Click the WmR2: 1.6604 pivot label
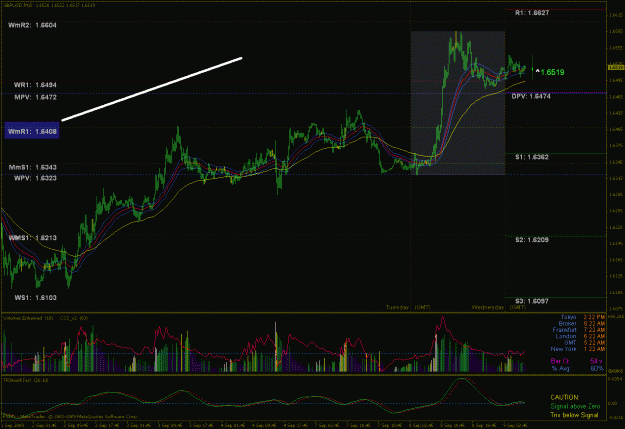This screenshot has width=625, height=429. tap(32, 25)
